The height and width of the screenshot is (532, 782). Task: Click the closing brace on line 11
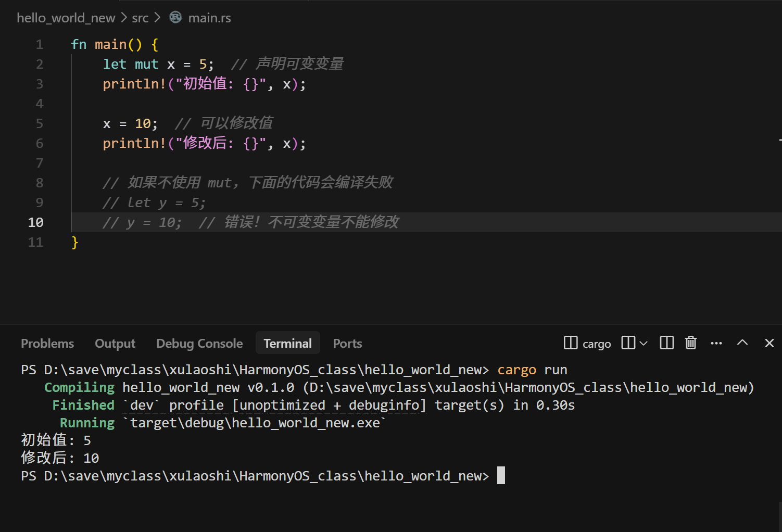coord(75,243)
